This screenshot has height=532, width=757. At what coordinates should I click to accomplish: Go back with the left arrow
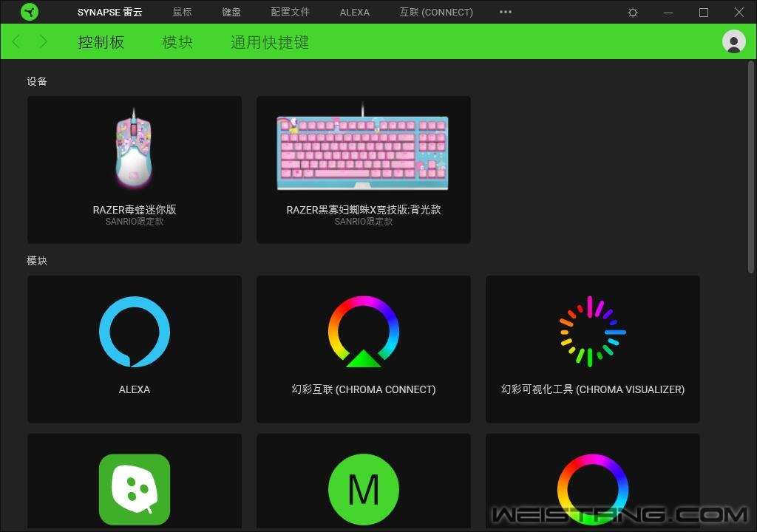[x=16, y=41]
